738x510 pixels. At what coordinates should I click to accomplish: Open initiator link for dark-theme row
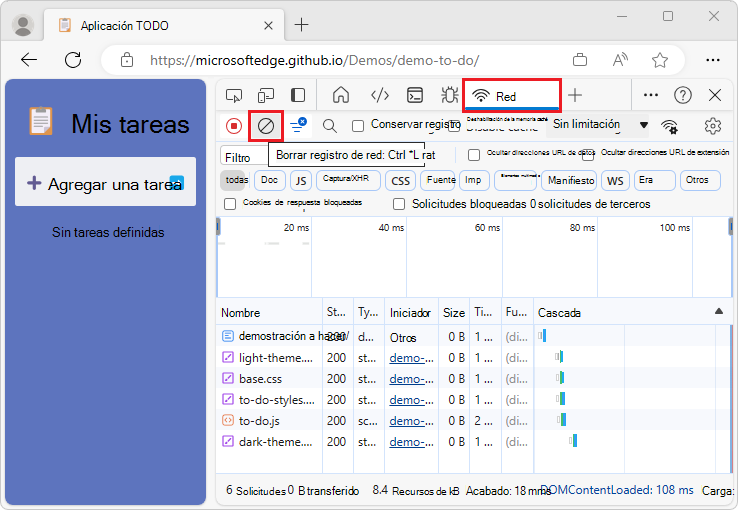(411, 442)
